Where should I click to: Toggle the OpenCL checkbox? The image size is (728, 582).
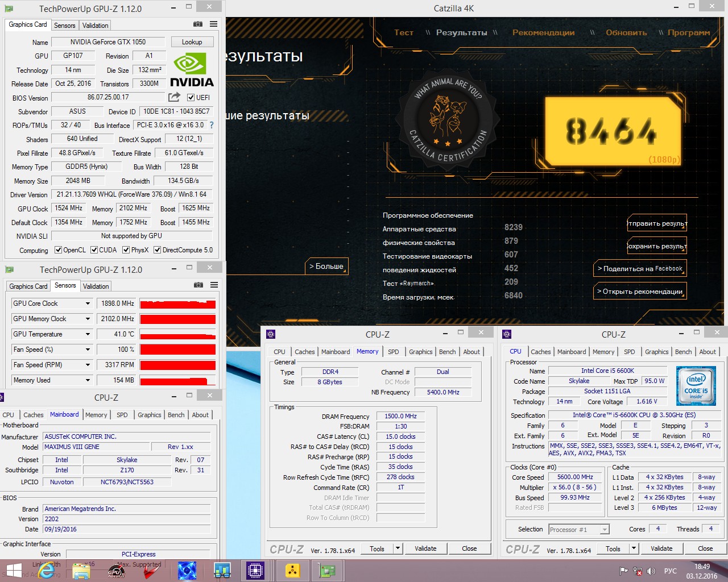(x=58, y=250)
